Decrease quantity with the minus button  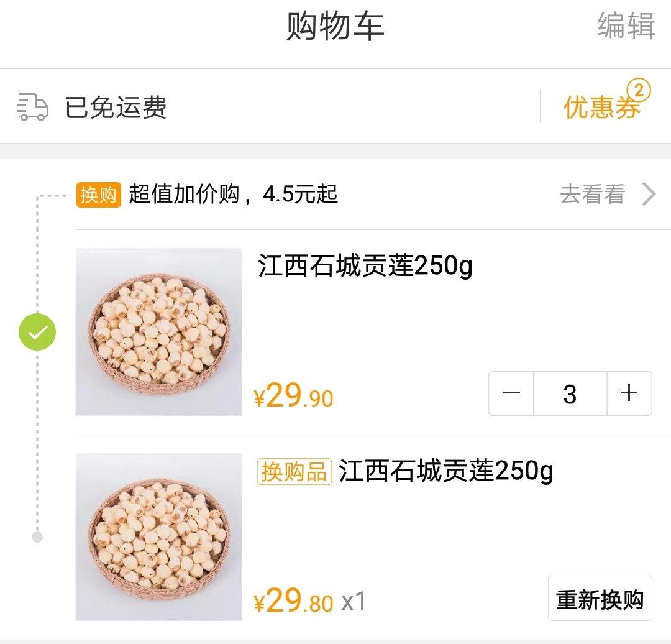[511, 393]
